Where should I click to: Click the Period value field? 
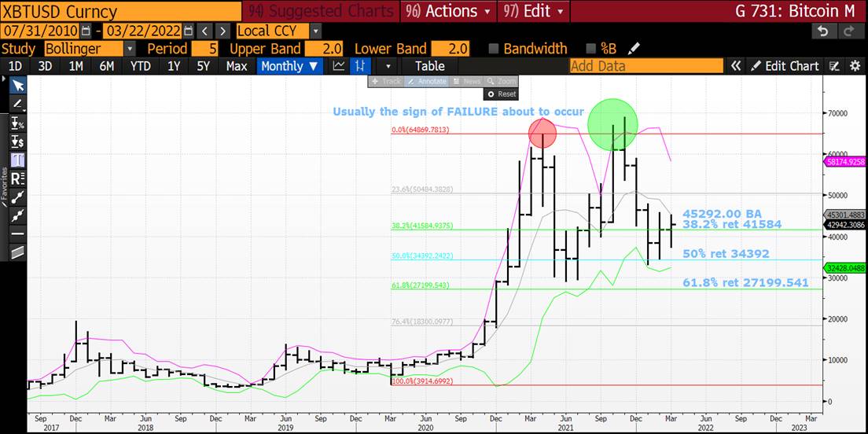205,49
